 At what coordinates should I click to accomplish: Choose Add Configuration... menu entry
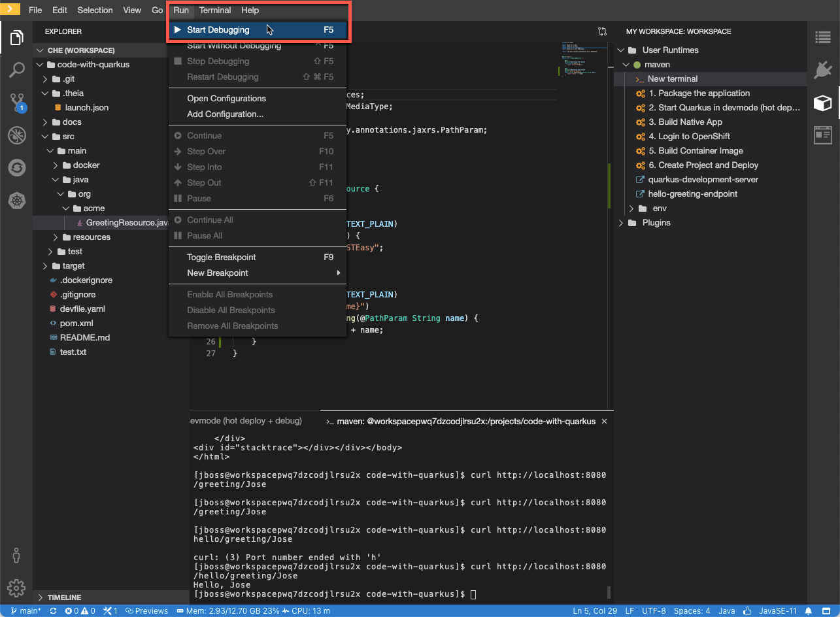click(257, 114)
